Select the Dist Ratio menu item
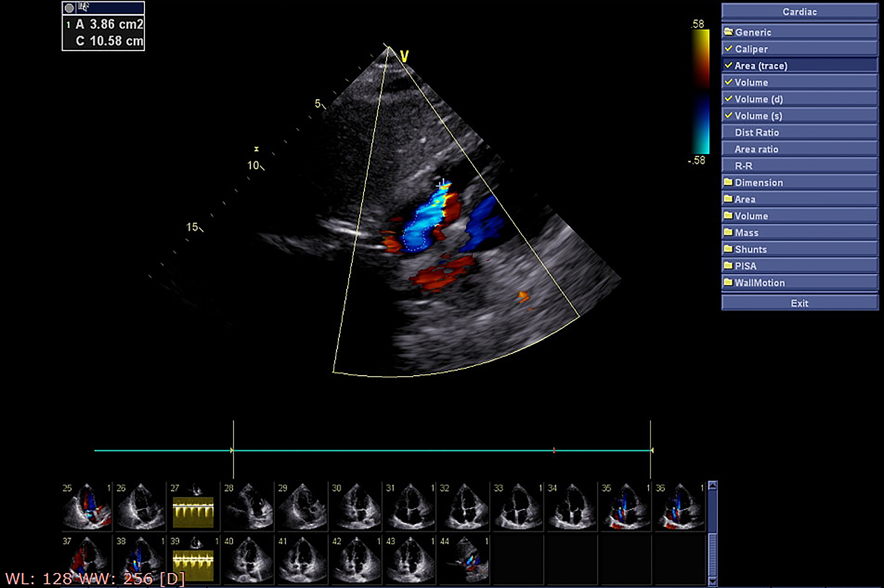884x588 pixels. point(757,133)
